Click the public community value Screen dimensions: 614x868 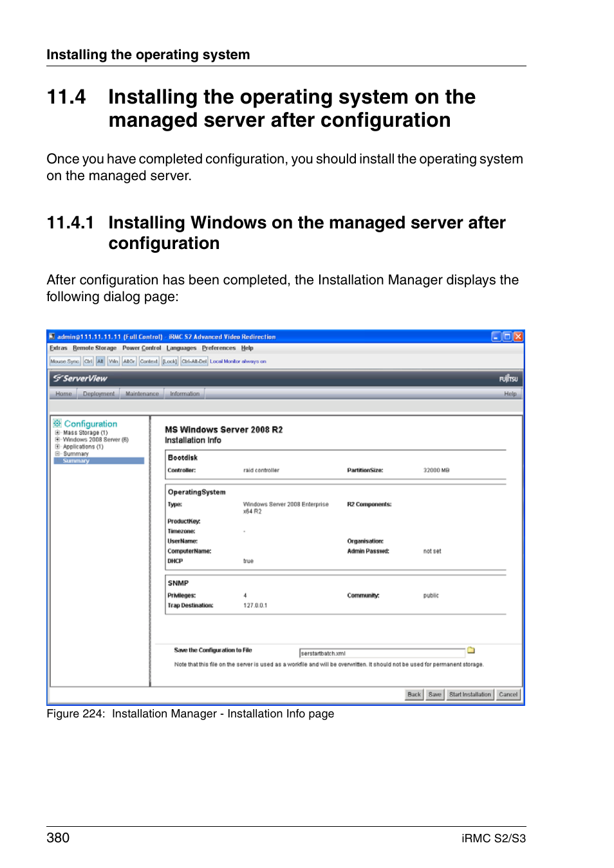pyautogui.click(x=431, y=596)
